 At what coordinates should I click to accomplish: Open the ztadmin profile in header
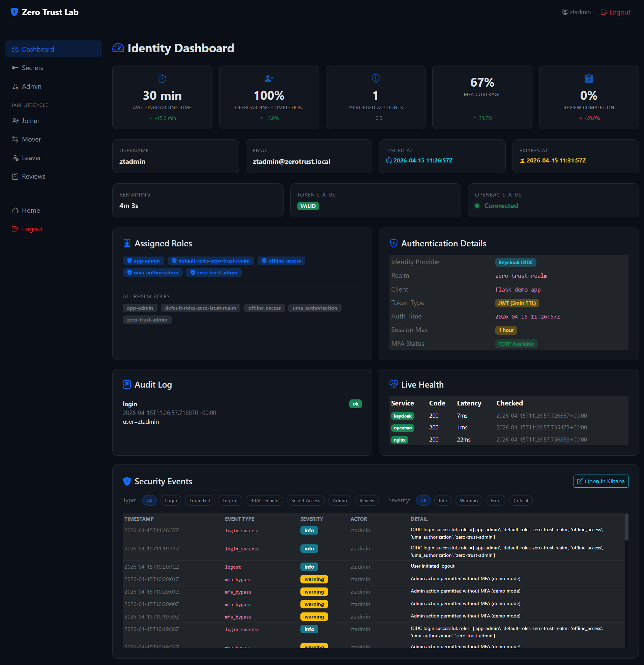[x=577, y=12]
